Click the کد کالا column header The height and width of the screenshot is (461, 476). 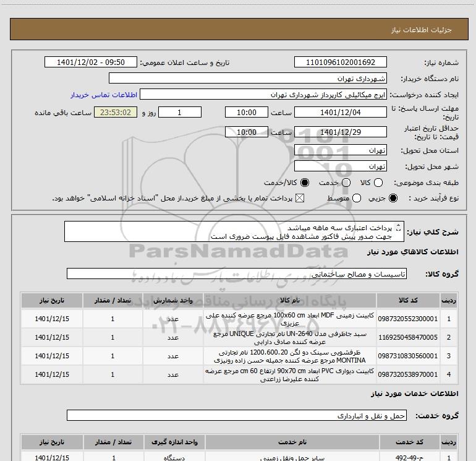point(408,300)
